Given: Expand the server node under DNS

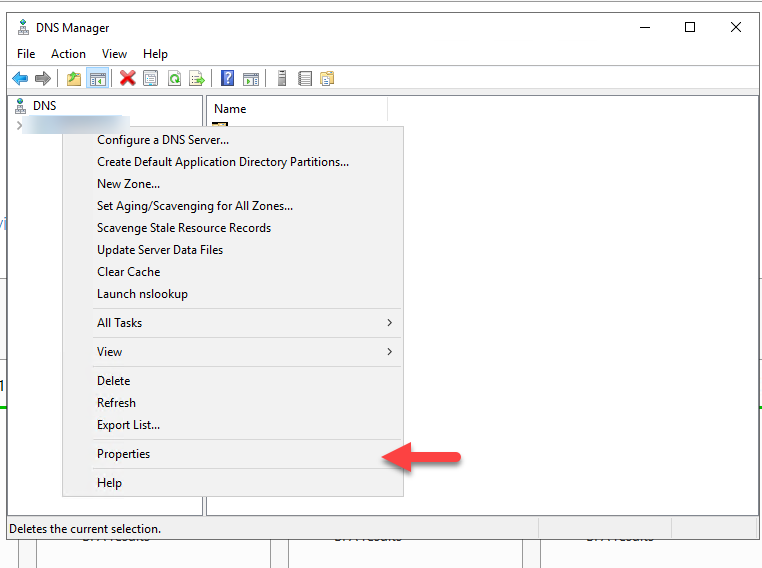Looking at the screenshot, I should [x=19, y=125].
